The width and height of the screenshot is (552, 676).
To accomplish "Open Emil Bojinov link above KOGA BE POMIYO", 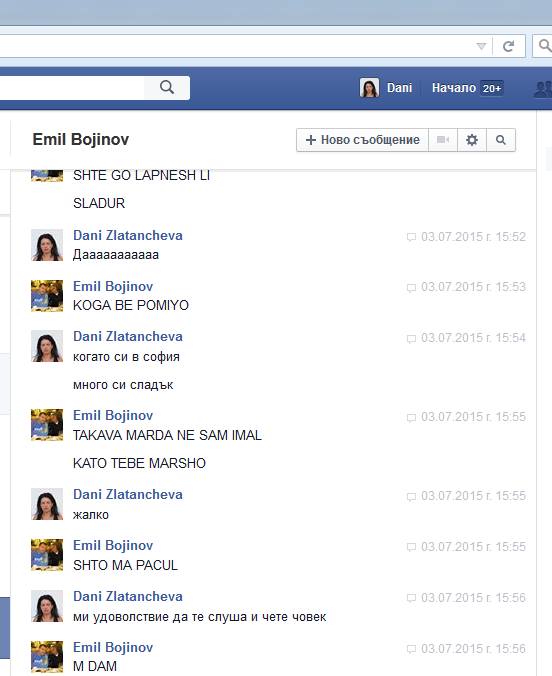I will pyautogui.click(x=113, y=286).
